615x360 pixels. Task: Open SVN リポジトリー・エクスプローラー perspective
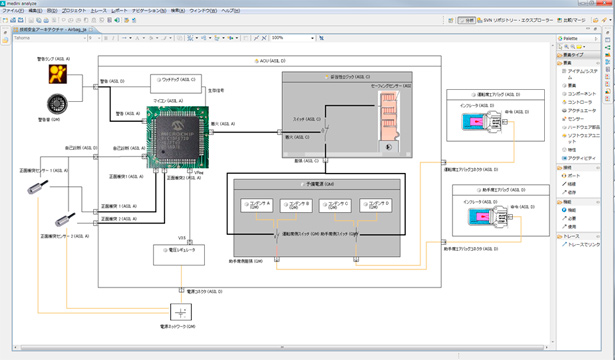point(515,20)
